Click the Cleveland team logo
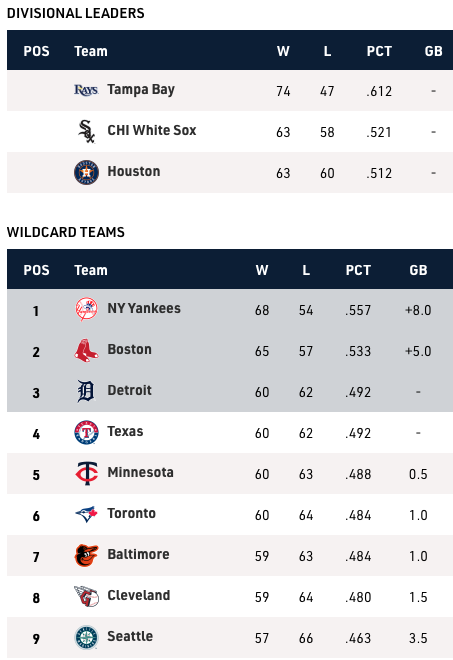Viewport: 453px width, 660px height. (x=86, y=596)
